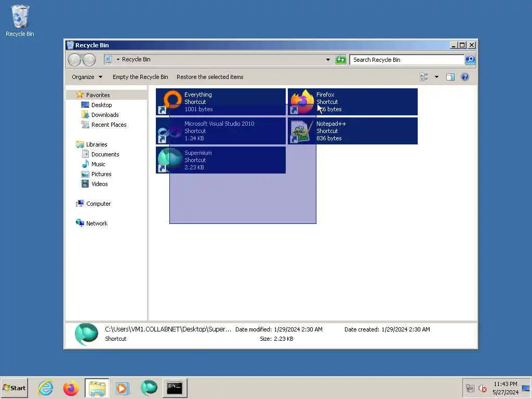532x399 pixels.
Task: Click the original path text in the details pane
Action: 168,329
